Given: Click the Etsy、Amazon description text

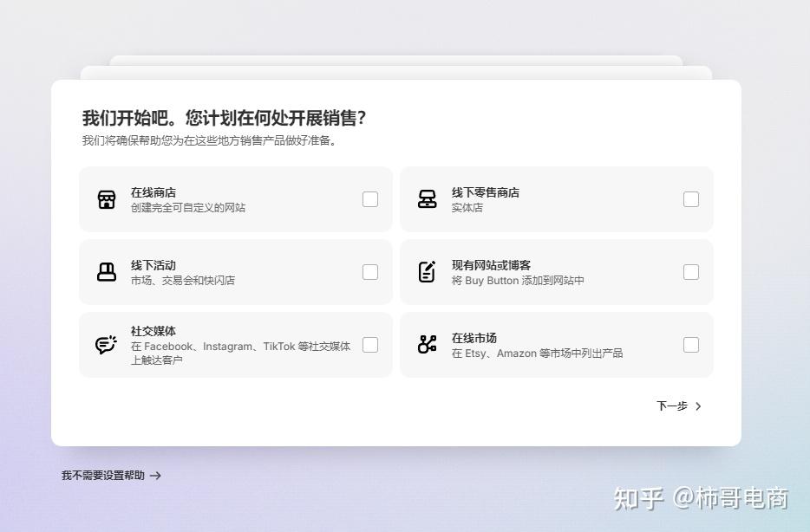Looking at the screenshot, I should point(537,354).
